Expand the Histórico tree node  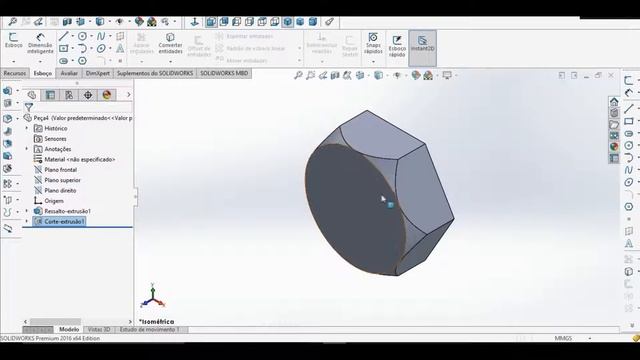point(27,128)
